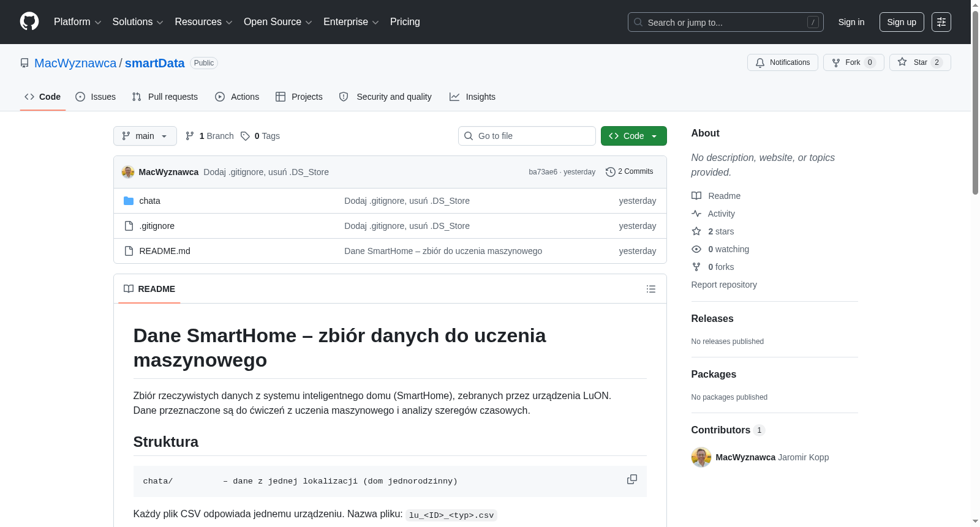Click the magnifier icon in the search bar

[x=638, y=22]
